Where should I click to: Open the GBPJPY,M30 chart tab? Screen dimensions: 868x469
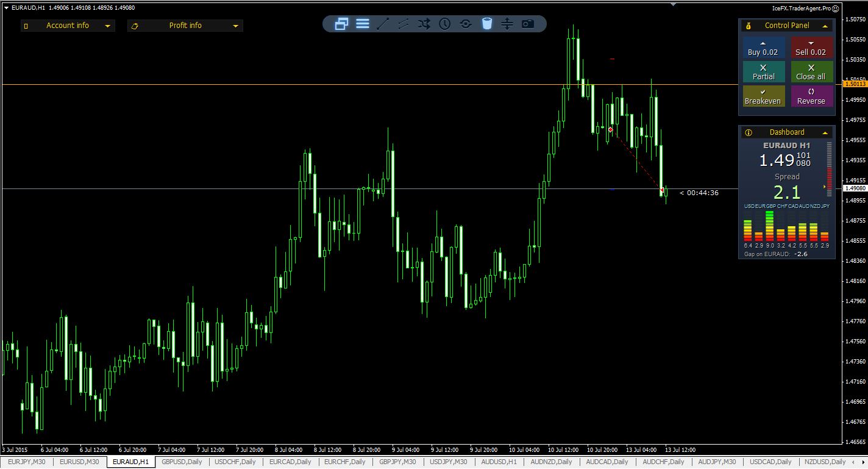(x=397, y=462)
